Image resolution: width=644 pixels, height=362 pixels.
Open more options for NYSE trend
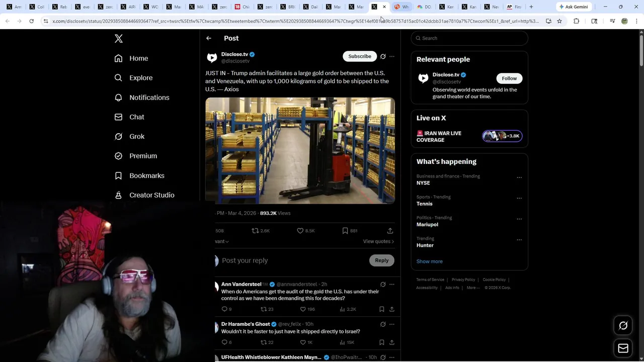click(x=519, y=177)
